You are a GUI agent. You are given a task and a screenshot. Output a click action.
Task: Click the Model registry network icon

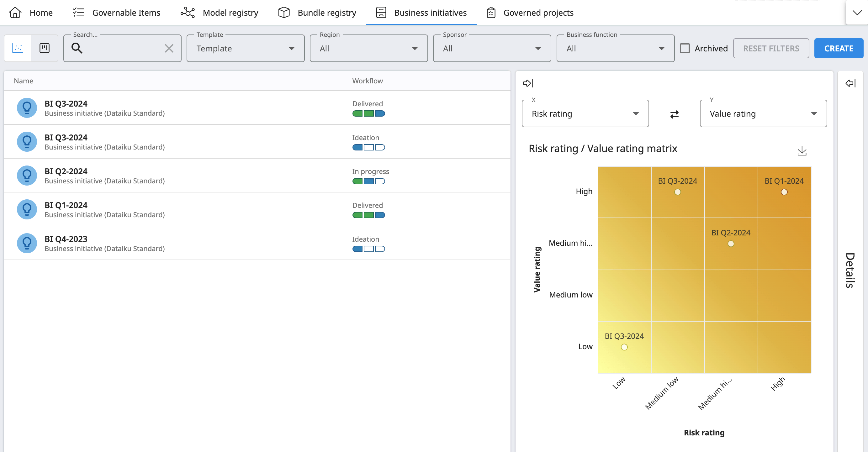[188, 13]
